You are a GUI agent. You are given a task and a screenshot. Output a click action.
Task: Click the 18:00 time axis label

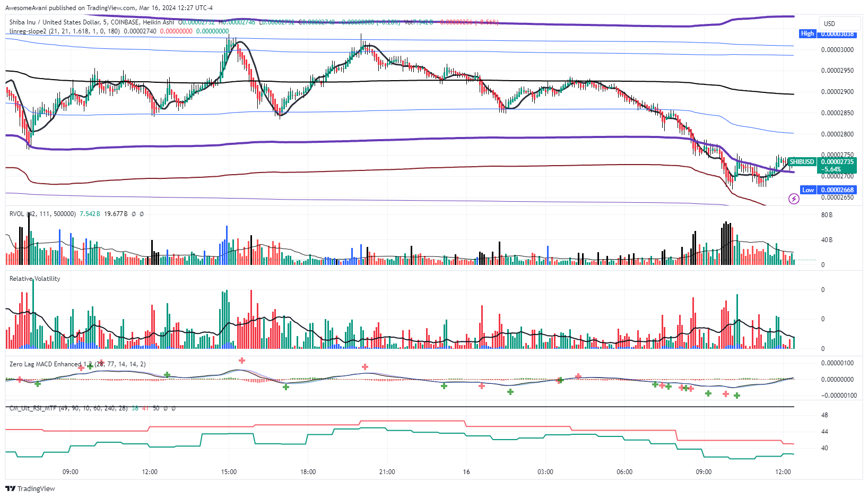click(x=308, y=472)
